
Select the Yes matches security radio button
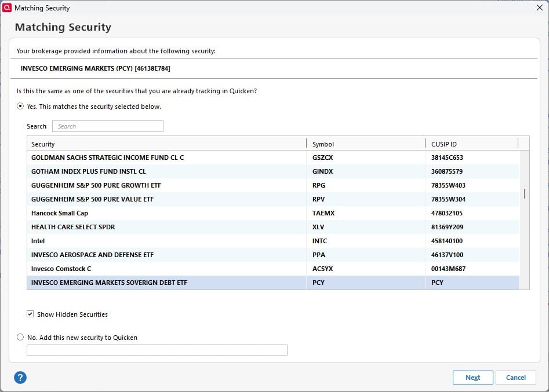coord(21,107)
